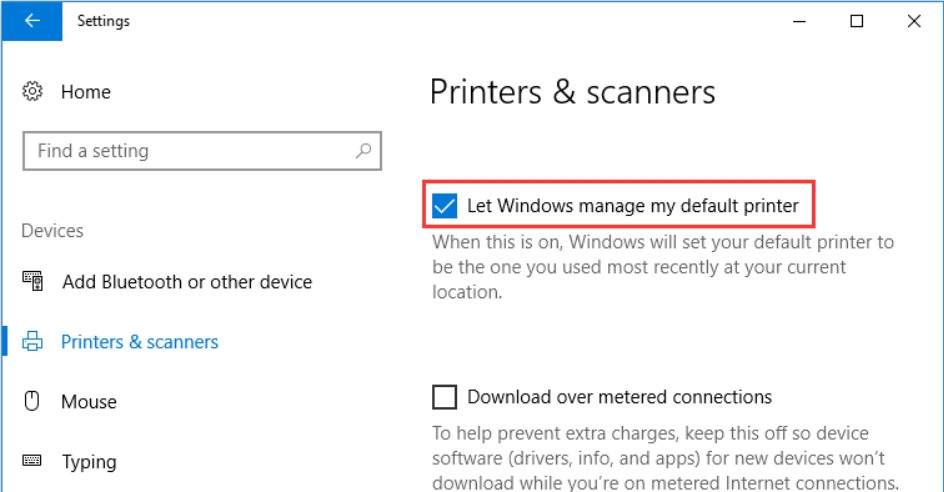
Task: Open Typing settings page
Action: click(x=89, y=462)
